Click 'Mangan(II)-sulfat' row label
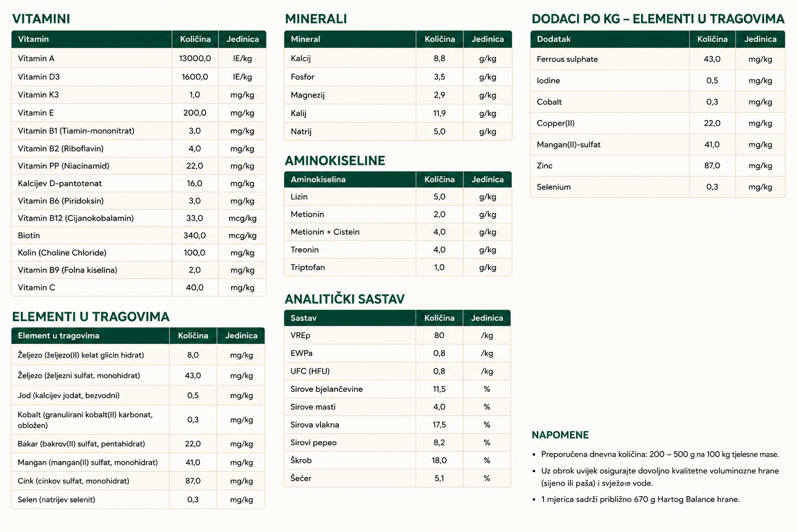This screenshot has width=798, height=532. coord(568,144)
